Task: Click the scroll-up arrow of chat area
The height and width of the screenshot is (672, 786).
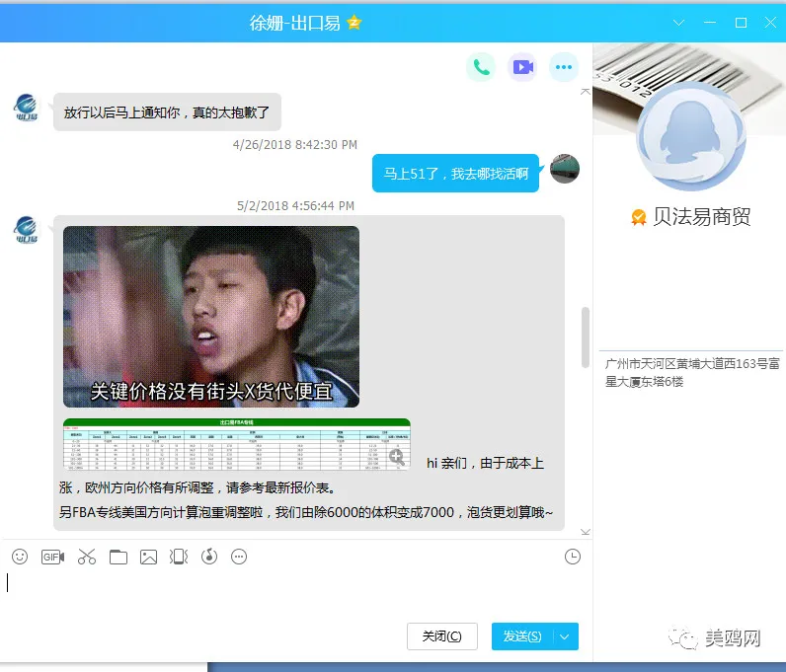Action: click(x=585, y=92)
